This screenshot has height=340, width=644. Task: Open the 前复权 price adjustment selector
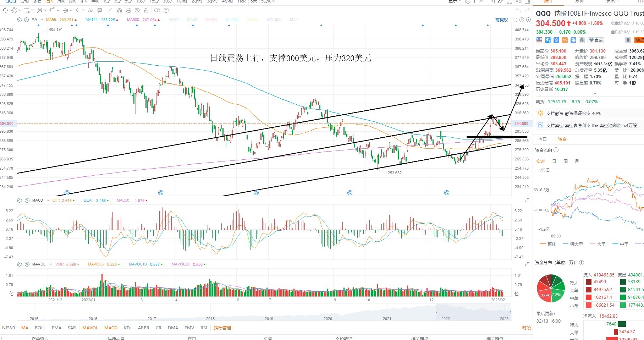(502, 20)
